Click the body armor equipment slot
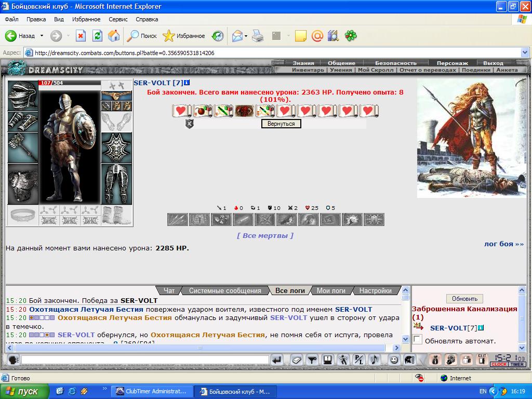 click(23, 184)
